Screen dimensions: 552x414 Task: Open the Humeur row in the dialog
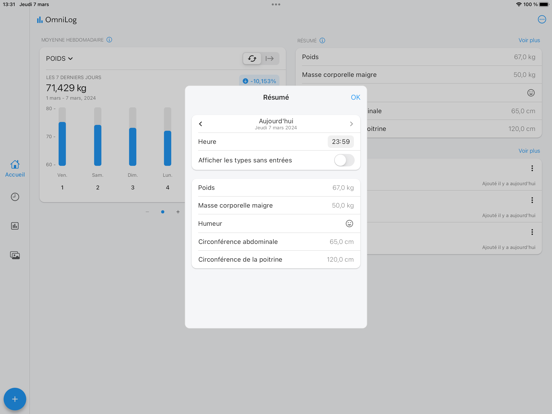[276, 224]
